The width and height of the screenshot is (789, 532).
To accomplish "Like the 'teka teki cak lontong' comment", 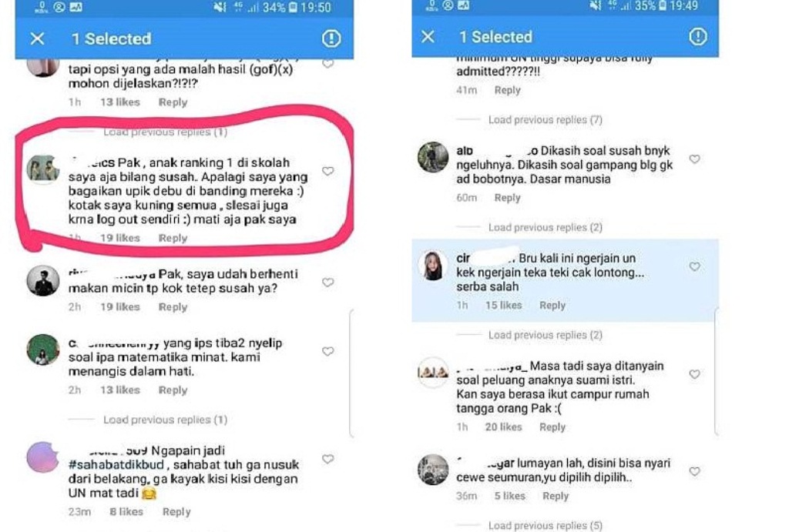I will click(694, 266).
